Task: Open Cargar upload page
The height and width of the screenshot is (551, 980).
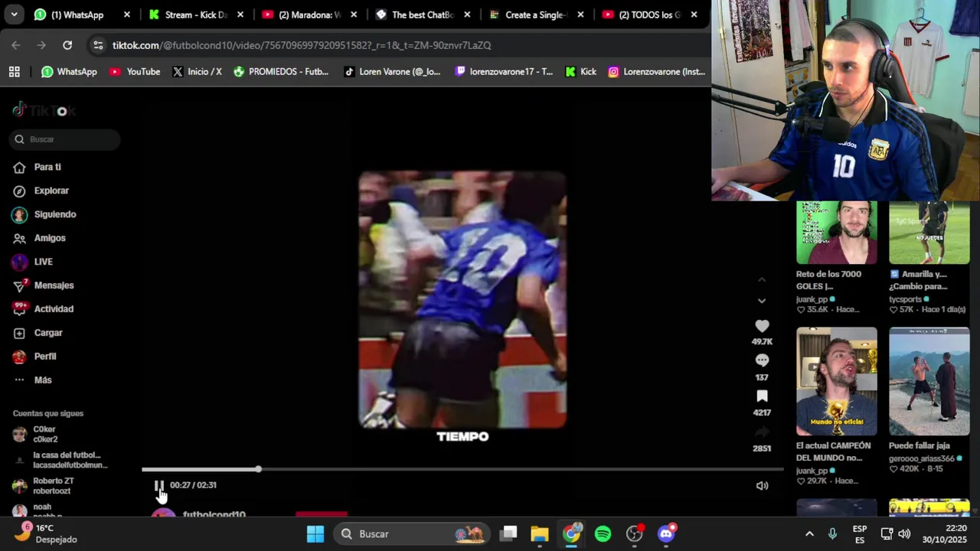Action: (48, 333)
